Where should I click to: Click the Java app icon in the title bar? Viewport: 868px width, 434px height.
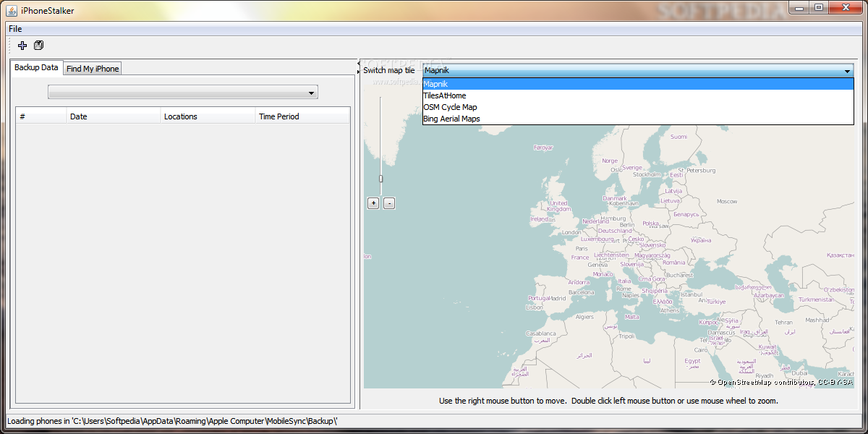(12, 10)
